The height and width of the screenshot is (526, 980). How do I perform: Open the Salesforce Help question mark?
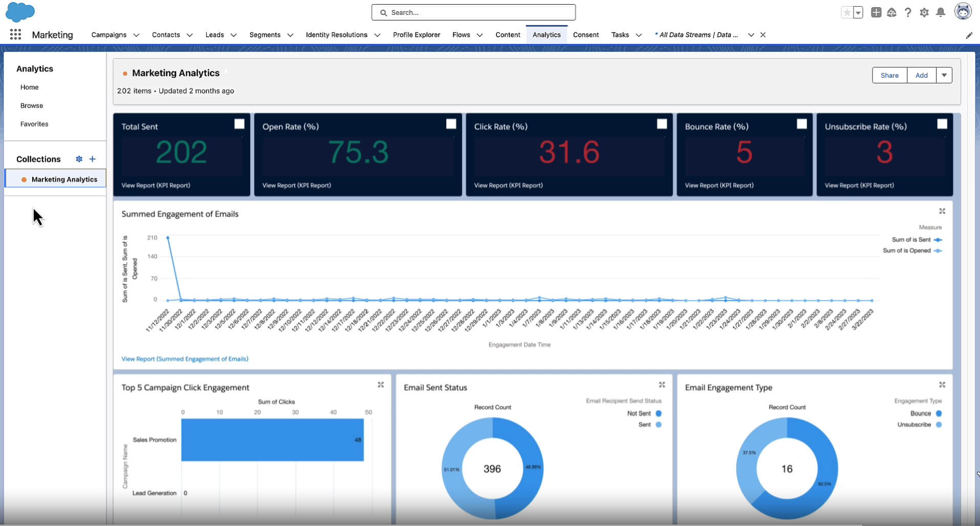[908, 12]
